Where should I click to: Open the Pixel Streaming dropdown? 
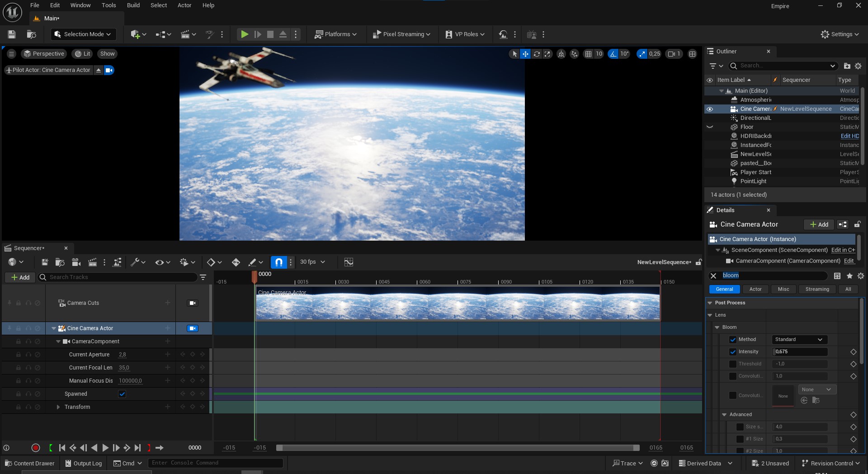401,34
